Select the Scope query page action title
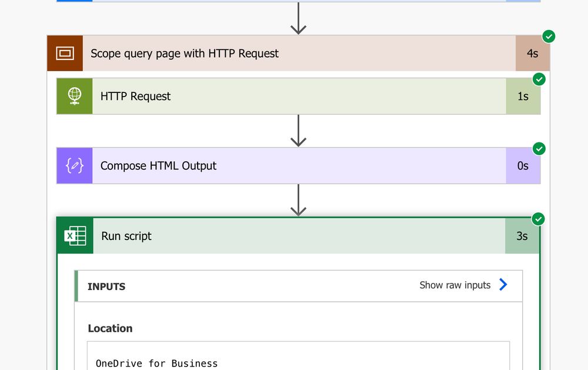The width and height of the screenshot is (588, 370). [x=184, y=53]
